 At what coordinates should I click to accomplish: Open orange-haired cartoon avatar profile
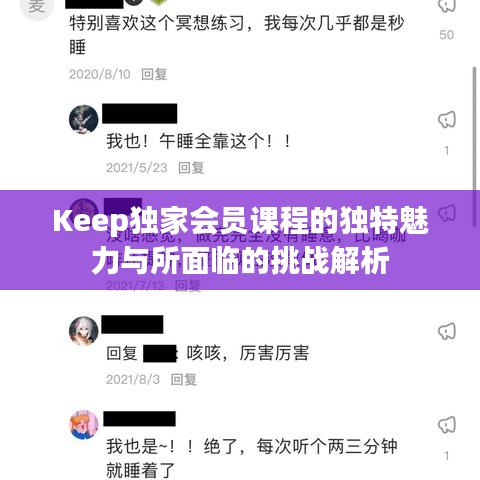tap(83, 425)
